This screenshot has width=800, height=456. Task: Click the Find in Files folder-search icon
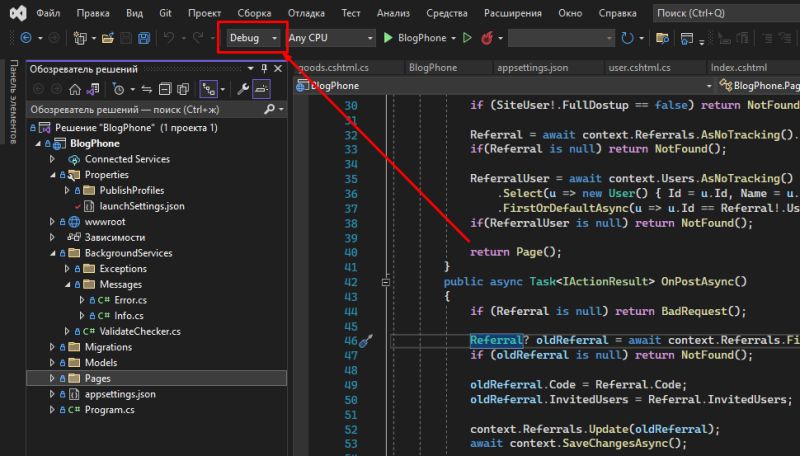[x=662, y=38]
